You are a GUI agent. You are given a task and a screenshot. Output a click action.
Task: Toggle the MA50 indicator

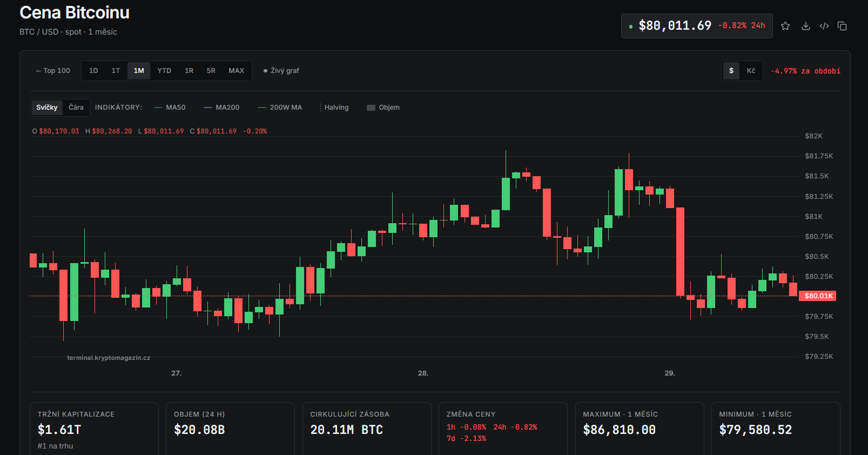pyautogui.click(x=170, y=108)
